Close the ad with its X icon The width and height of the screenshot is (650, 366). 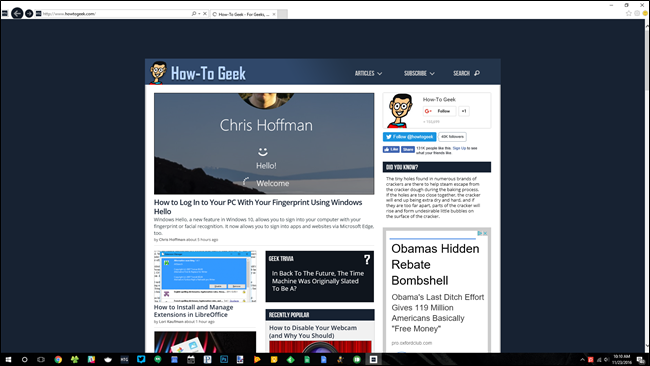485,233
